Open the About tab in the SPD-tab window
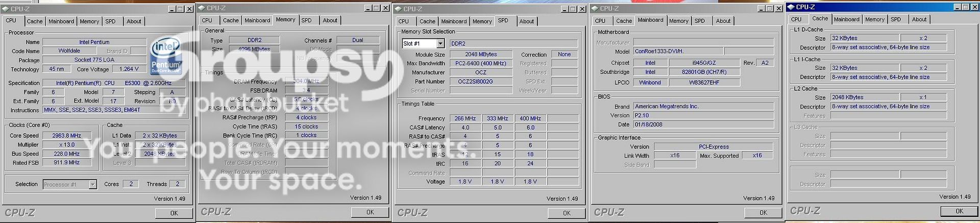This screenshot has height=223, width=980. tap(527, 21)
